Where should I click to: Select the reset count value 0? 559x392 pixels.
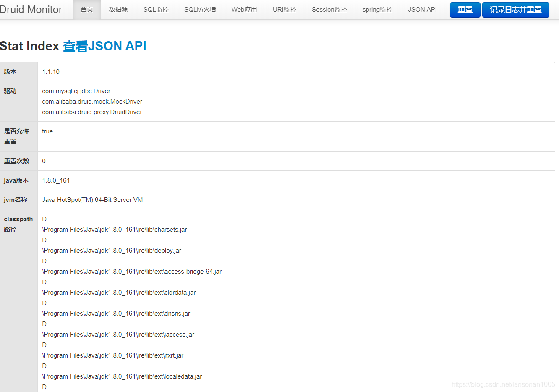[x=44, y=161]
